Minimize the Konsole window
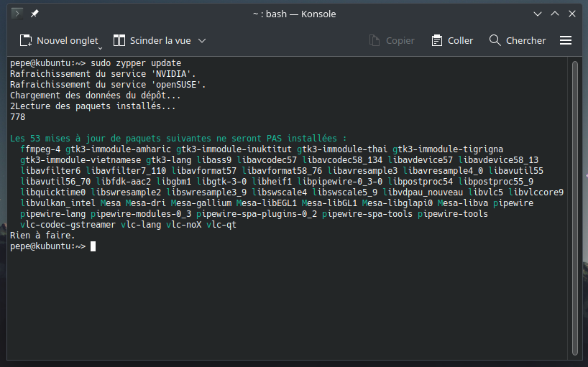Screen dimensions: 588x367 (538, 14)
